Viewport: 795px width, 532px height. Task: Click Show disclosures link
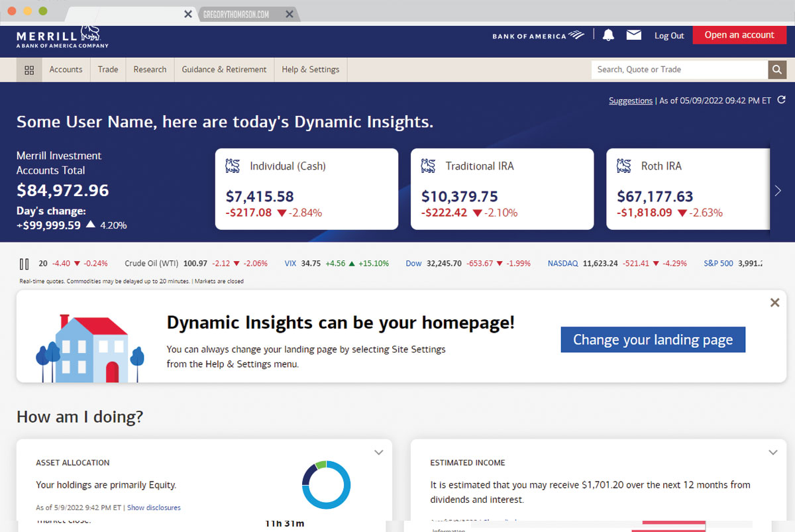click(154, 507)
